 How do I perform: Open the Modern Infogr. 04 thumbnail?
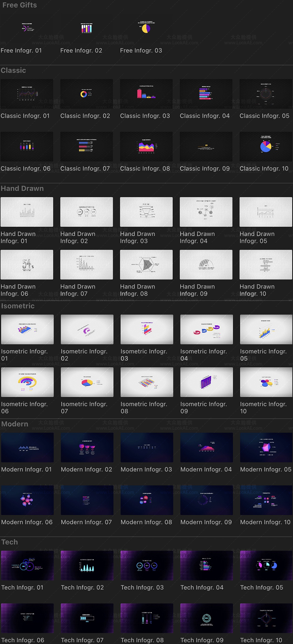(x=206, y=447)
